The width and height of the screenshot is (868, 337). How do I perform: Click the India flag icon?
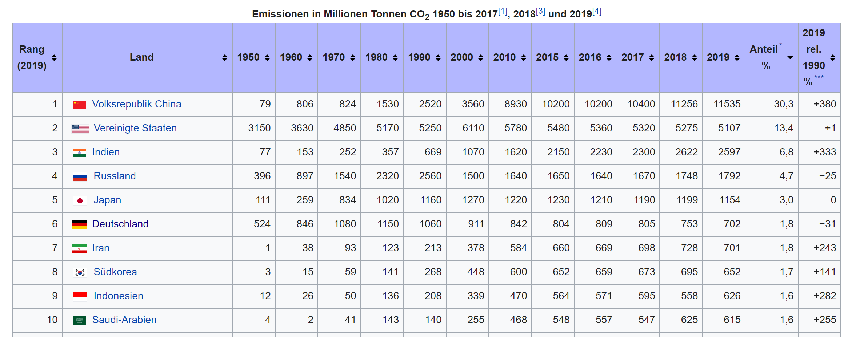[79, 153]
